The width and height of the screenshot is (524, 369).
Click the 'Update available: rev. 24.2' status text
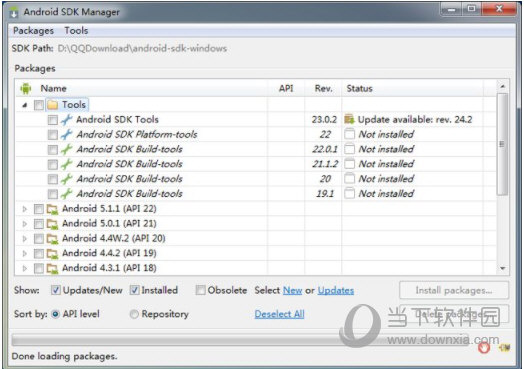[x=415, y=120]
